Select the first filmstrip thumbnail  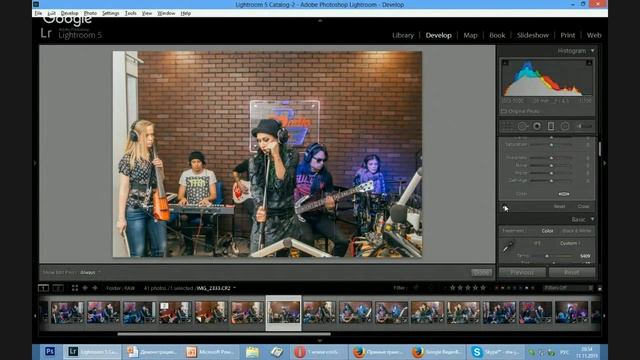point(67,312)
